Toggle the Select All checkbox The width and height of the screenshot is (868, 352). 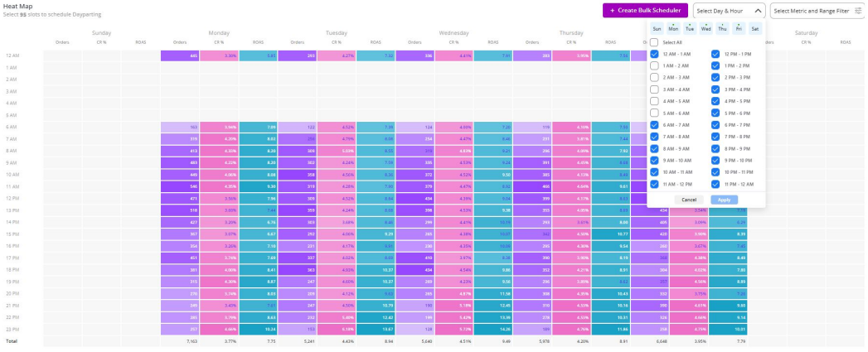point(655,41)
